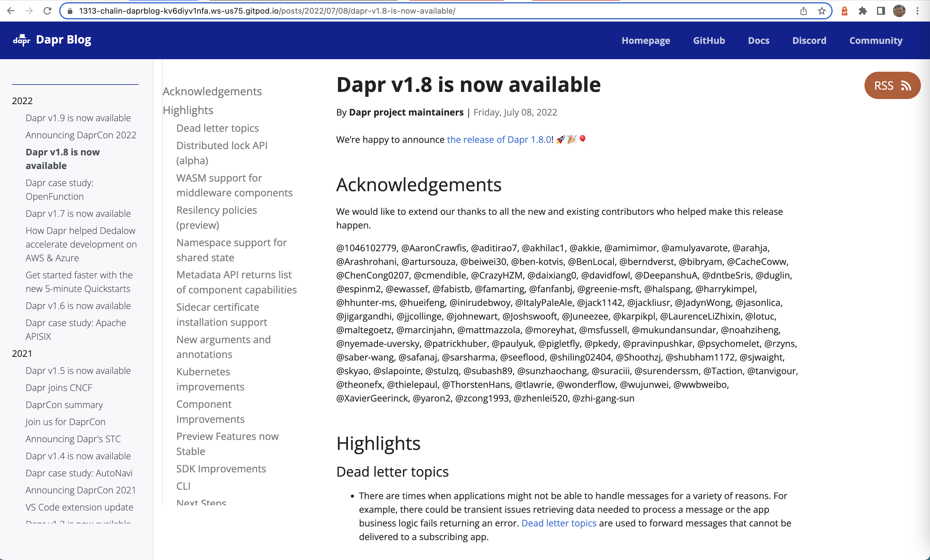Open the Dead letter topics inline link
930x560 pixels.
(x=559, y=523)
